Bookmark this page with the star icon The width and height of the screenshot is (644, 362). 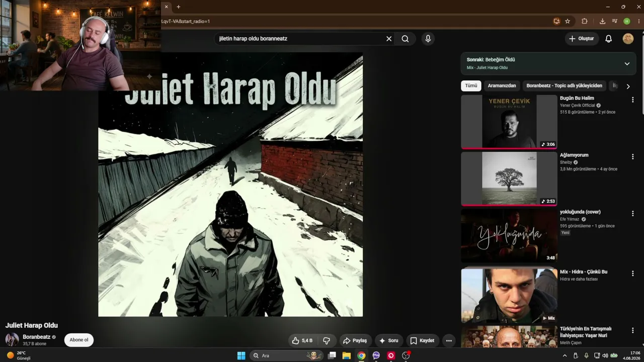coord(568,21)
